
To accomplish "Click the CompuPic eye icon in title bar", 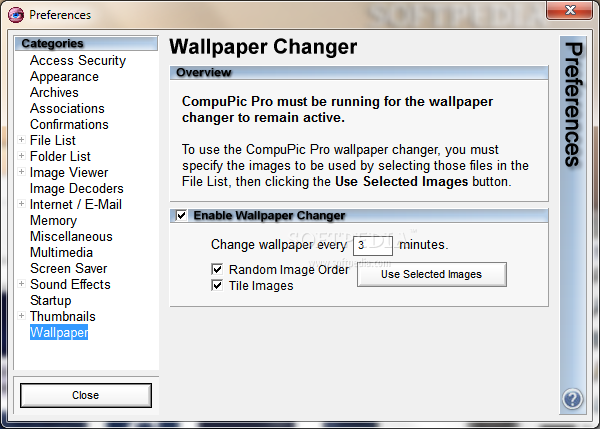I will [x=16, y=15].
